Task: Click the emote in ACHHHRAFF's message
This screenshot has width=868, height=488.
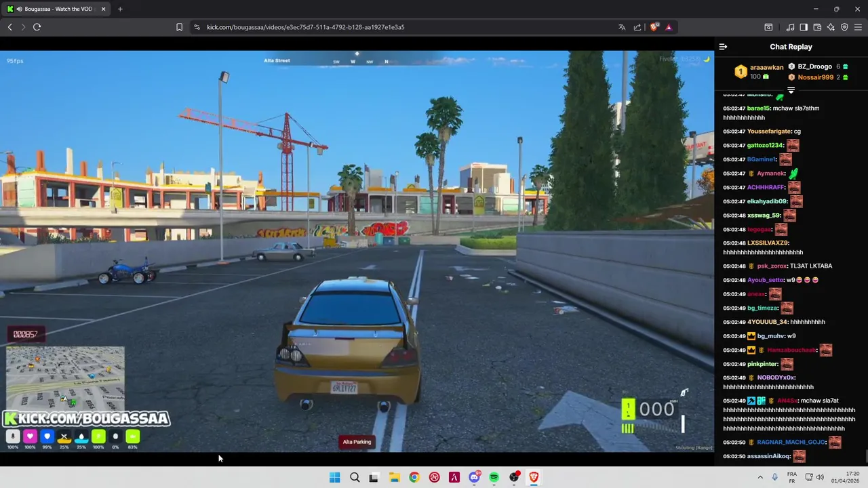Action: point(794,188)
